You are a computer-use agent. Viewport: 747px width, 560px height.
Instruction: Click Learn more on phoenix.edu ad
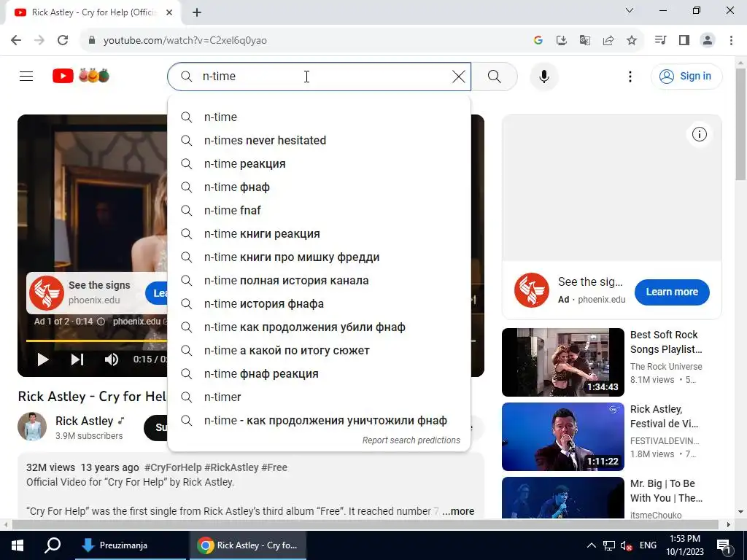672,292
